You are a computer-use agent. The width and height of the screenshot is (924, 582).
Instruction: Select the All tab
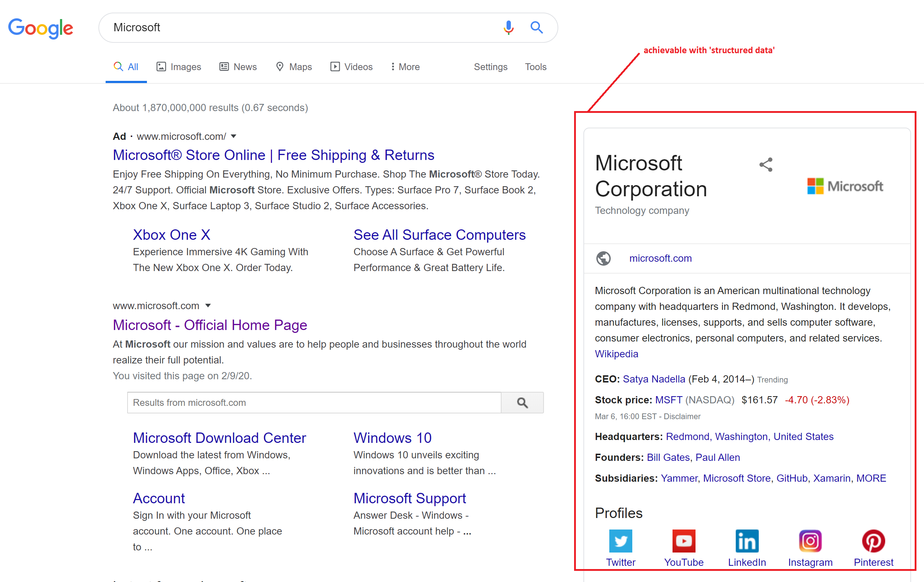(x=126, y=67)
